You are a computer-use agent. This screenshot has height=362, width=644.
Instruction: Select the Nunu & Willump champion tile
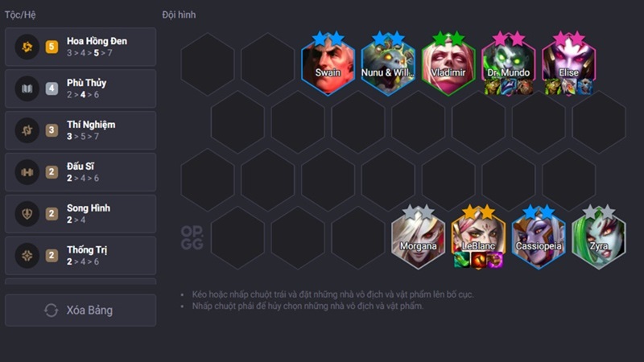coord(388,65)
